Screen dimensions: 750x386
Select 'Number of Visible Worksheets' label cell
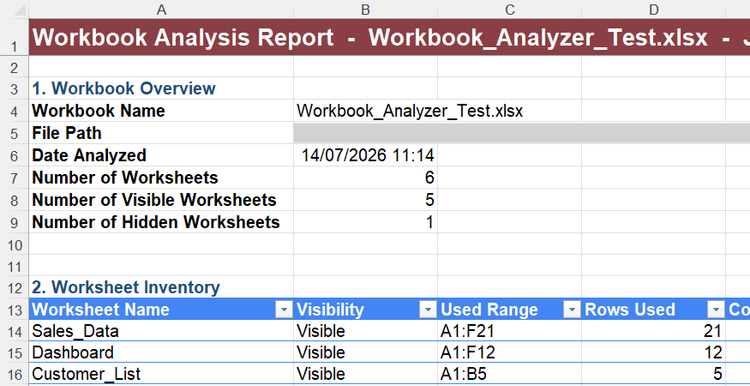(161, 200)
